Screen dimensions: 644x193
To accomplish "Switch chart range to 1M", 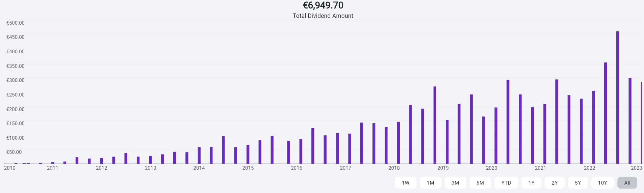I will tap(430, 183).
